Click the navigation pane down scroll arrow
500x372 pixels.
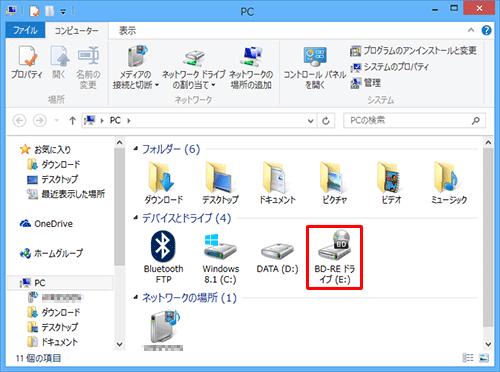pos(120,344)
